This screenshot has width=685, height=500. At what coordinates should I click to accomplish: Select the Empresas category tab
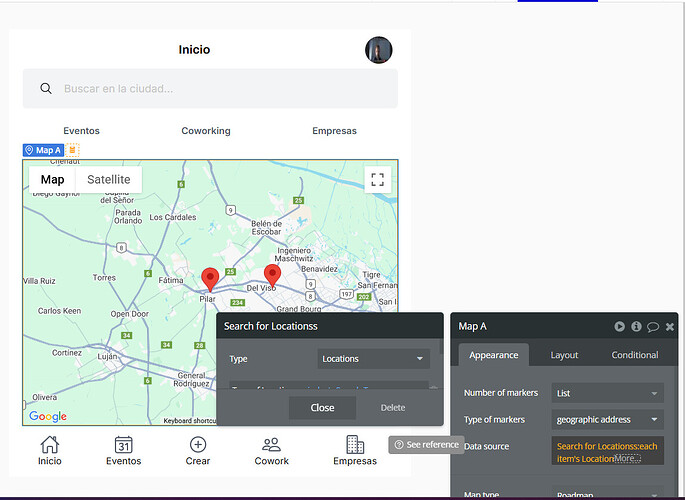(334, 131)
